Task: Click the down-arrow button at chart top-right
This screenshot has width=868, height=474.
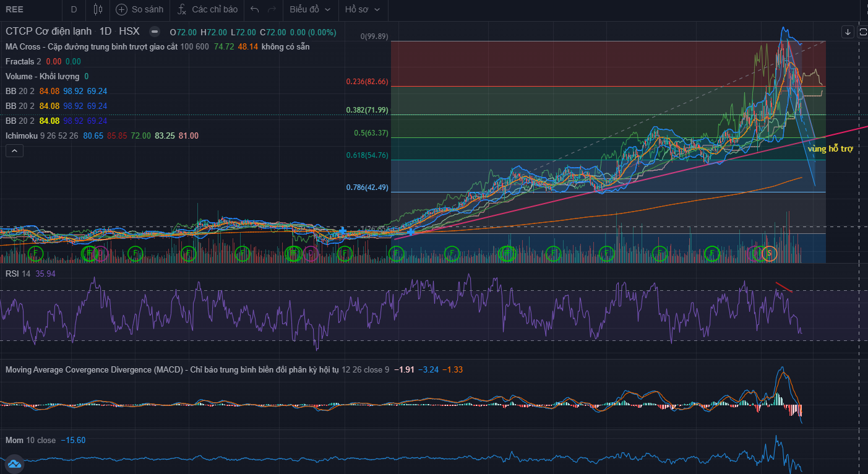Action: (848, 32)
